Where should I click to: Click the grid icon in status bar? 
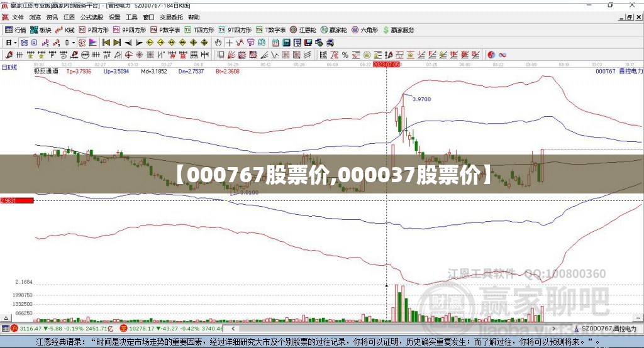[x=5, y=329]
